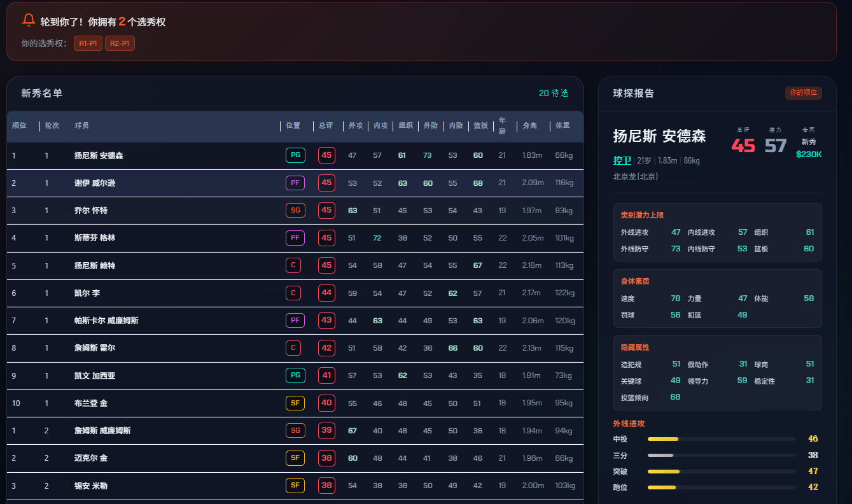Select player 谢伊 威尔逊 row
852x504 pixels.
[295, 183]
